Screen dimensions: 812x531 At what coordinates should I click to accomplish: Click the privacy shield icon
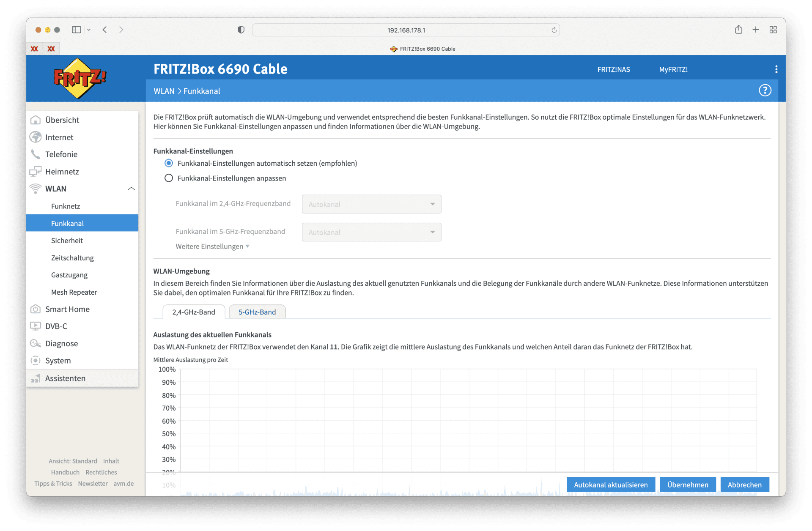(241, 30)
